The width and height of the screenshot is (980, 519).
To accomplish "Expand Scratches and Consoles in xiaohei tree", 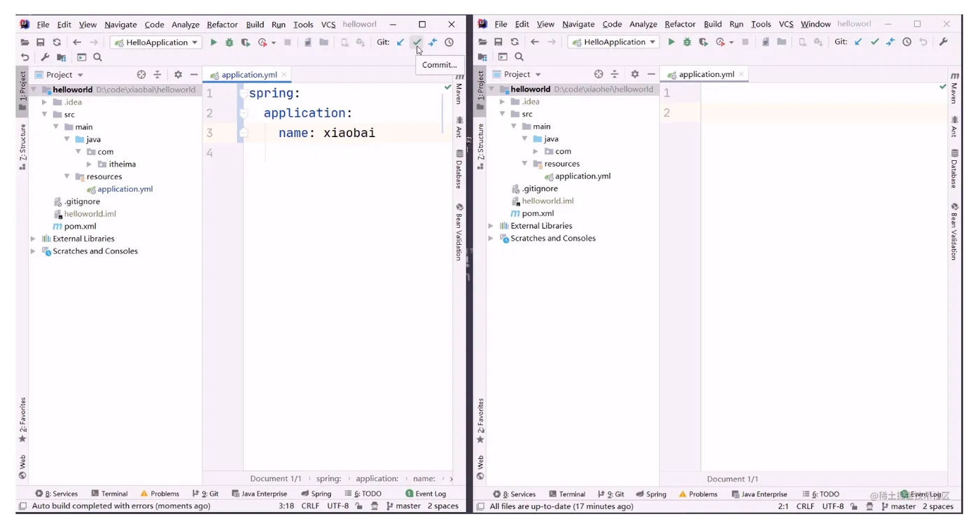I will tap(491, 239).
